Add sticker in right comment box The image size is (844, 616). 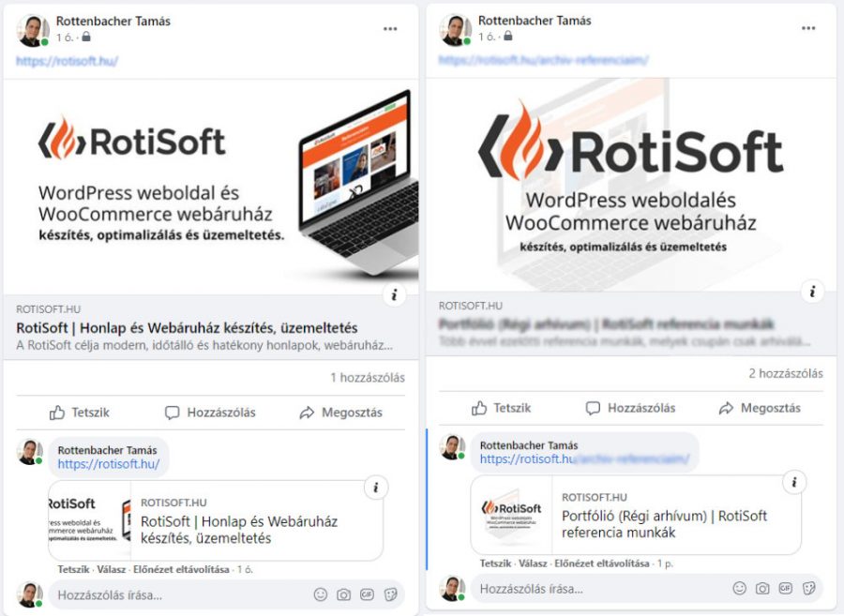(x=808, y=589)
